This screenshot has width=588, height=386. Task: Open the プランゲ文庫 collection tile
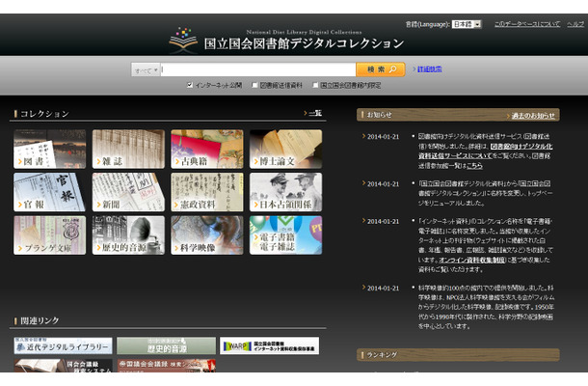49,235
